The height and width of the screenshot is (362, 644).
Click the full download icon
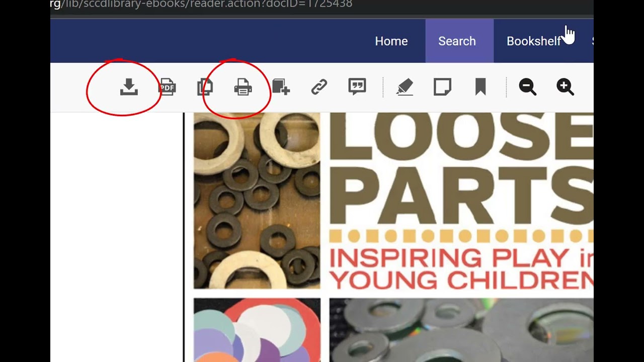coord(129,87)
